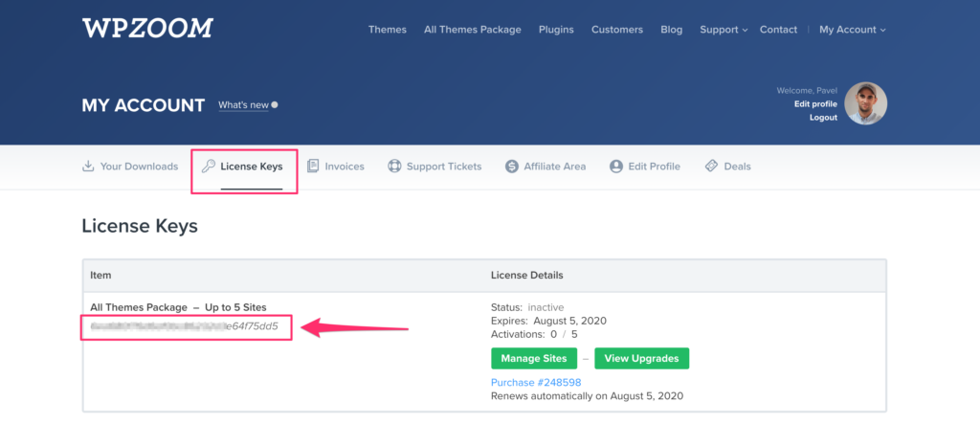Click the Edit Profile person icon

tap(616, 166)
